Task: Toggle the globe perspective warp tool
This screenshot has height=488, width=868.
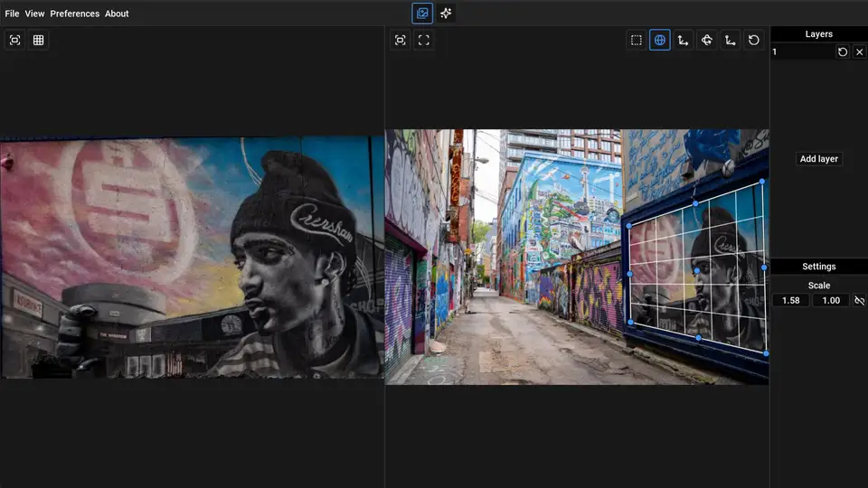Action: point(660,40)
